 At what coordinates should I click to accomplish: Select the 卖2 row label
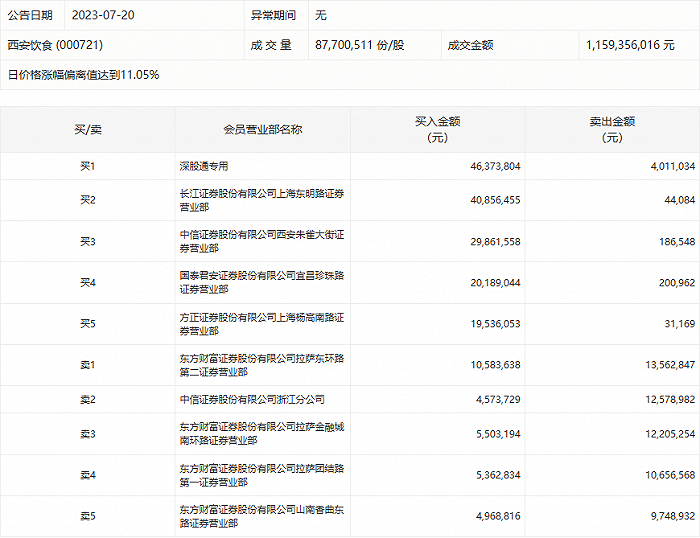(88, 400)
